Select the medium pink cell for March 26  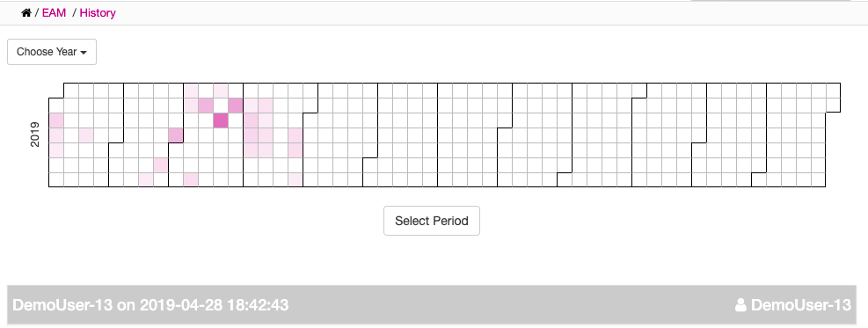(236, 106)
